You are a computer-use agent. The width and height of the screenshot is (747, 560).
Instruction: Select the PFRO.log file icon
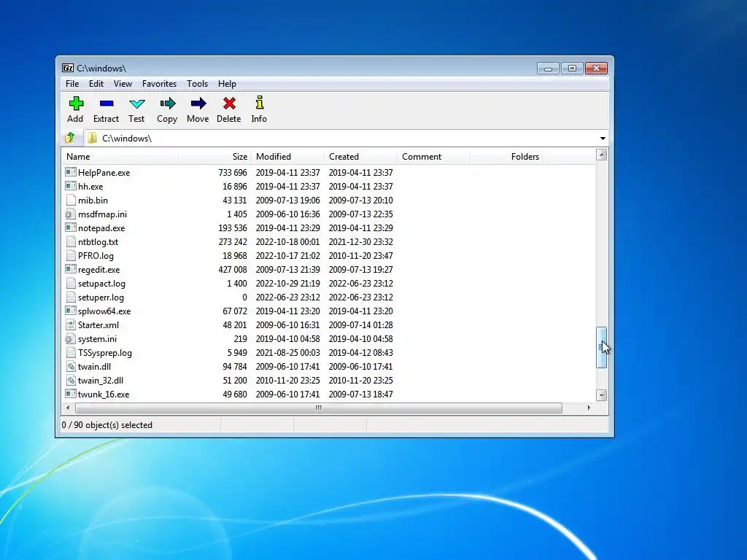click(71, 255)
